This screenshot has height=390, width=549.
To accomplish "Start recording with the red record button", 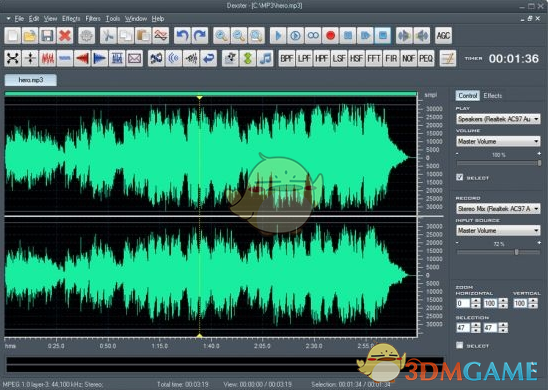I will (330, 35).
